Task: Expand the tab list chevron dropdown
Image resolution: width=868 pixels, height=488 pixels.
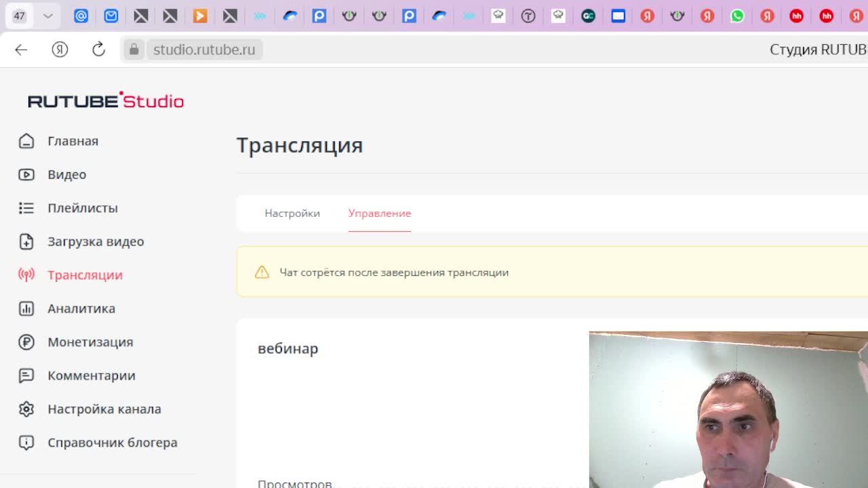Action: pyautogui.click(x=47, y=16)
